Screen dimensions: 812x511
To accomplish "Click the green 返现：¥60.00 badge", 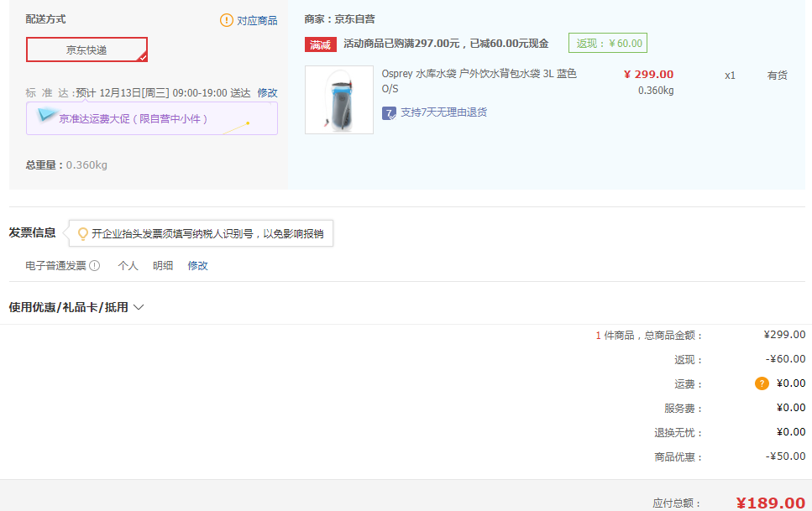I will tap(608, 43).
